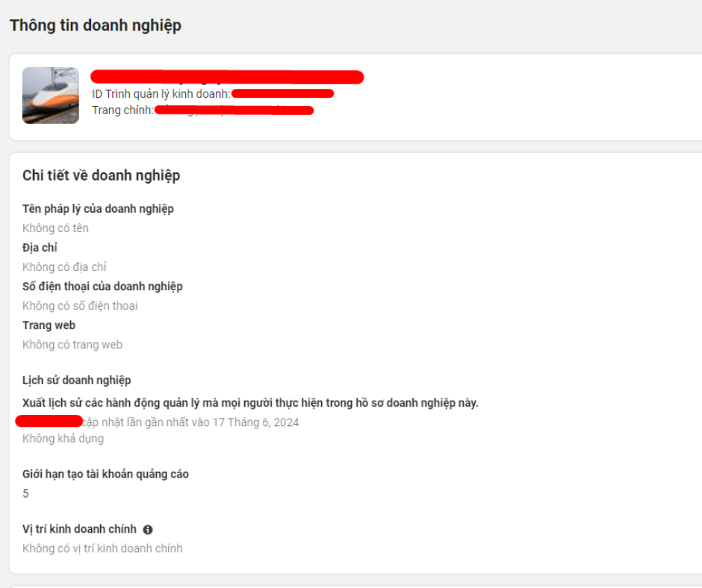Click the Lịch sử doanh nghiệp heading
Screen dimensions: 702x588
[77, 381]
